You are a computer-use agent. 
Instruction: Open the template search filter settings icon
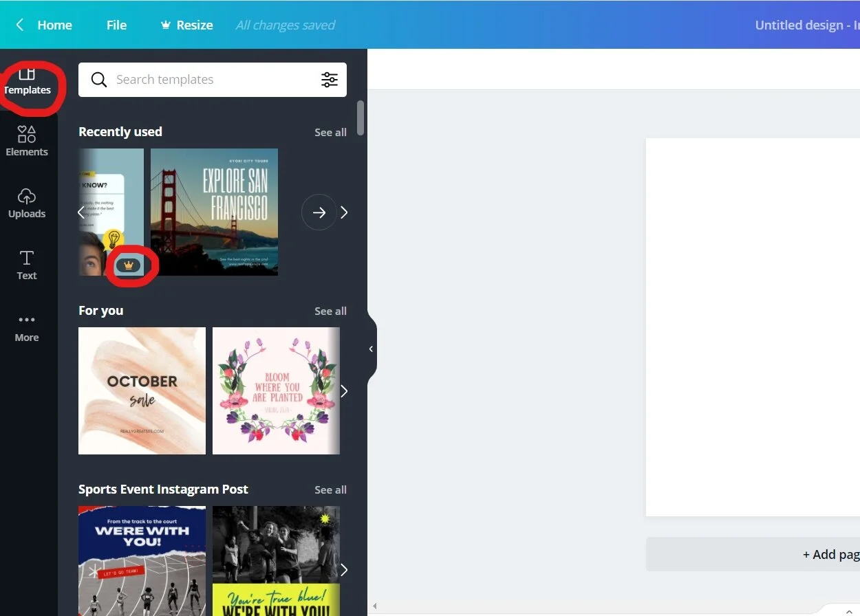click(330, 79)
